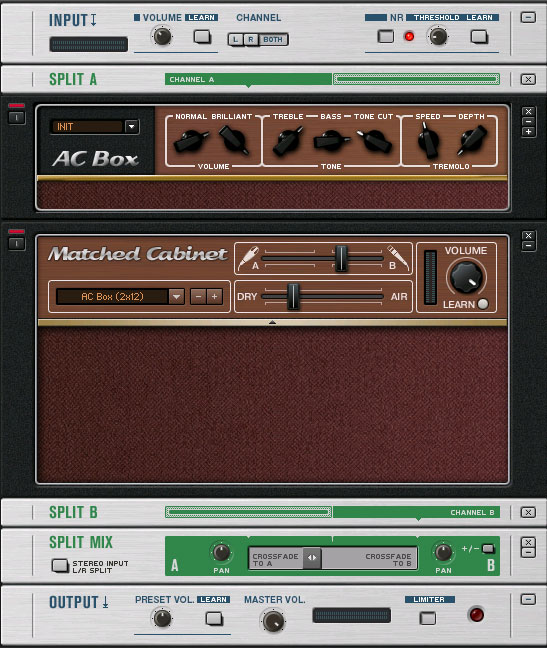
Task: Open the AC Box (2x12) cabinet dropdown
Action: 176,296
